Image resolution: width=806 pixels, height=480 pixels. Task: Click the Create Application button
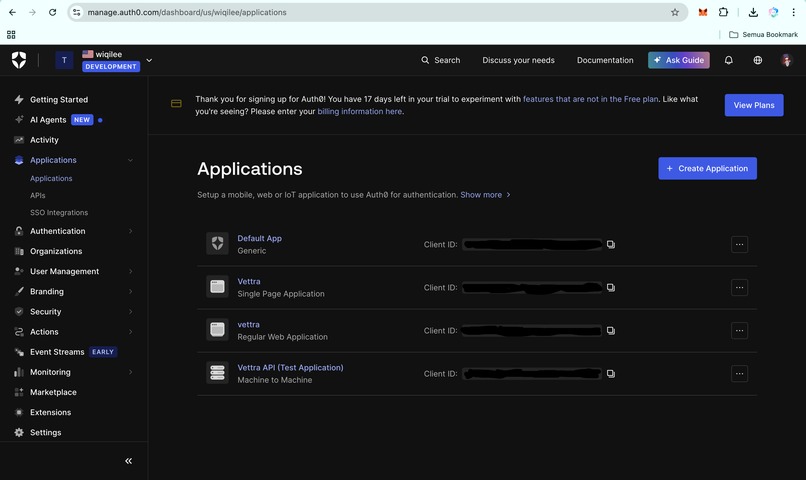point(707,169)
